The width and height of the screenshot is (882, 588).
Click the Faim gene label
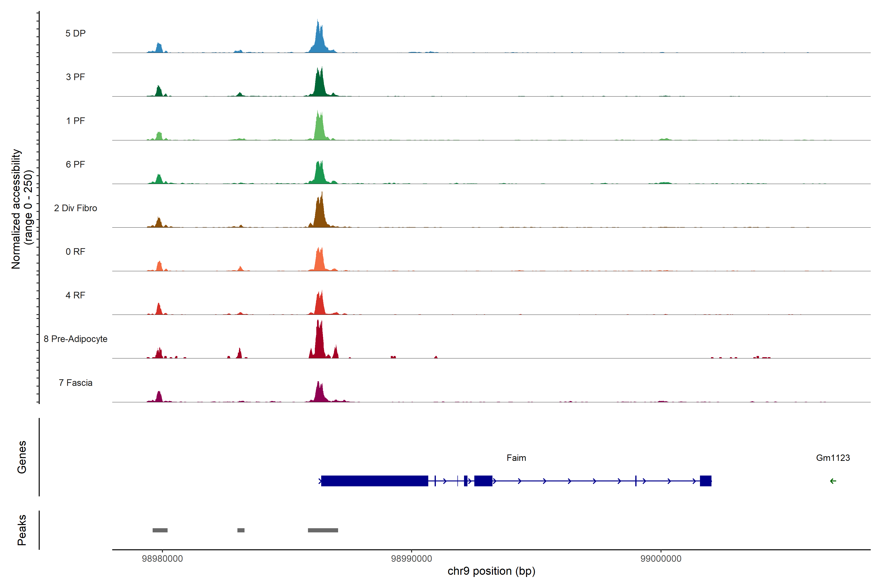pos(516,458)
